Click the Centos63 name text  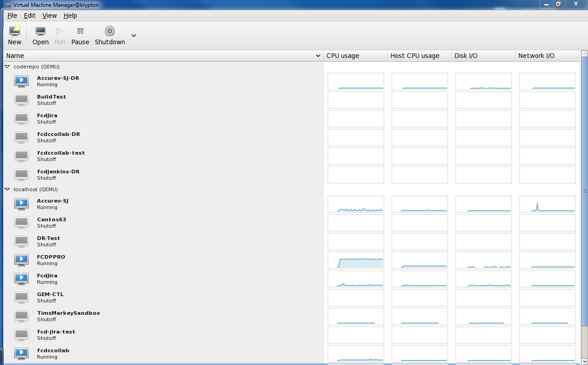[x=52, y=219]
